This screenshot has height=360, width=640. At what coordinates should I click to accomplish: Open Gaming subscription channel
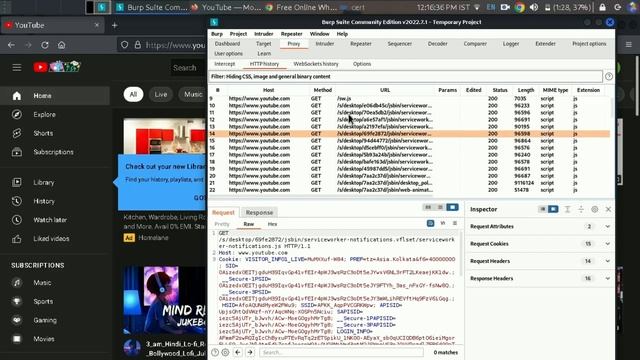pyautogui.click(x=45, y=320)
